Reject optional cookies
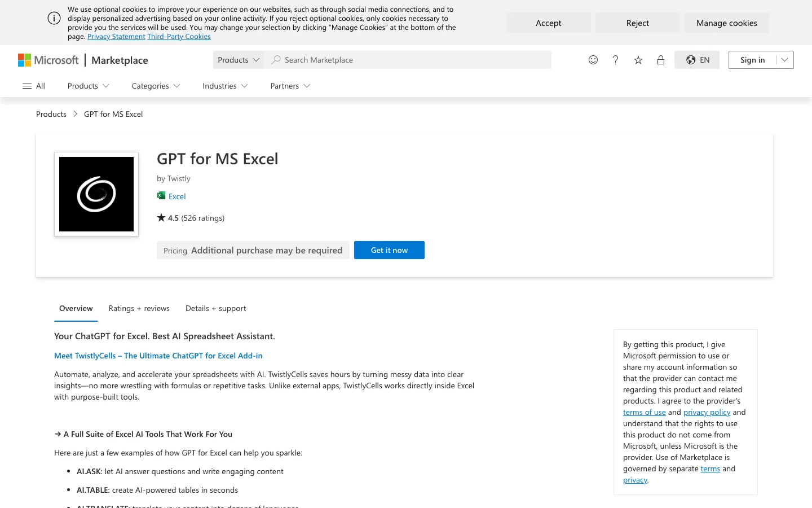Image resolution: width=812 pixels, height=508 pixels. click(638, 23)
